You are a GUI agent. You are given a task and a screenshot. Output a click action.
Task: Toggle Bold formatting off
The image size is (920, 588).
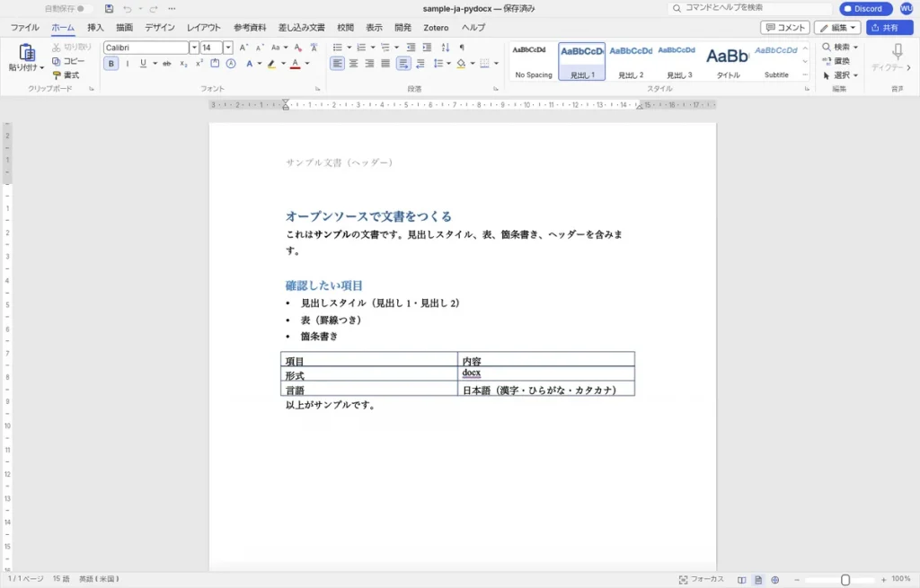click(111, 64)
